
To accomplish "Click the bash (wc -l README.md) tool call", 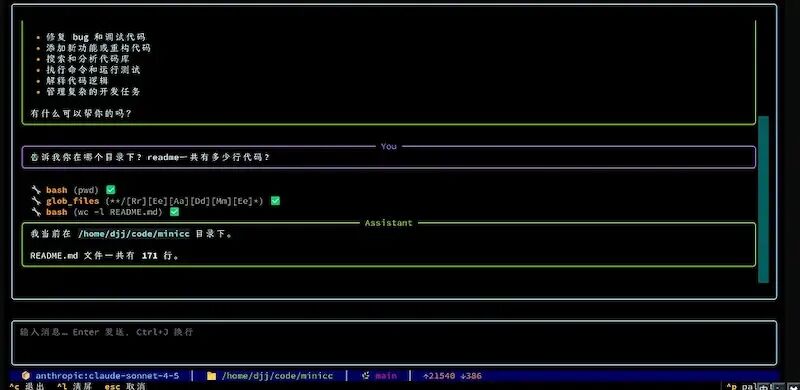I will point(105,212).
